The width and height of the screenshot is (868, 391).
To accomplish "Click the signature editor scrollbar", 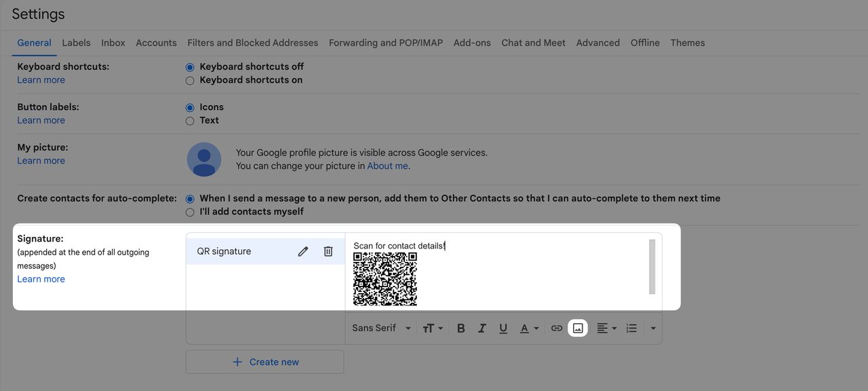I will coord(652,266).
